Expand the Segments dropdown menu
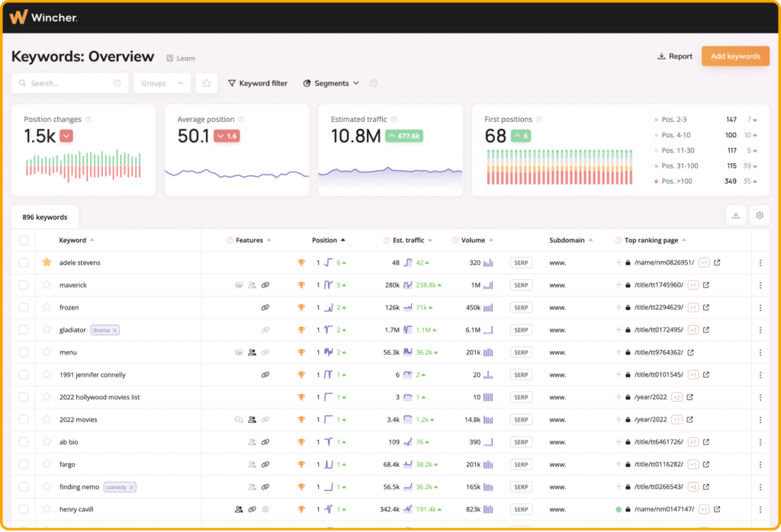 coord(331,83)
